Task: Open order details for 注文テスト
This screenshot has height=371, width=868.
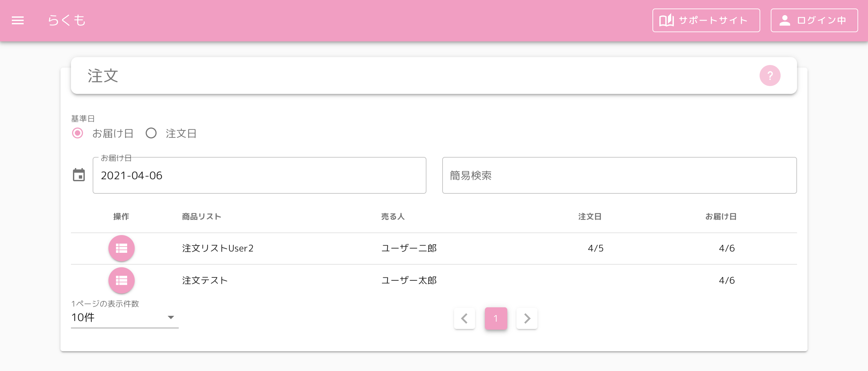Action: pyautogui.click(x=121, y=280)
